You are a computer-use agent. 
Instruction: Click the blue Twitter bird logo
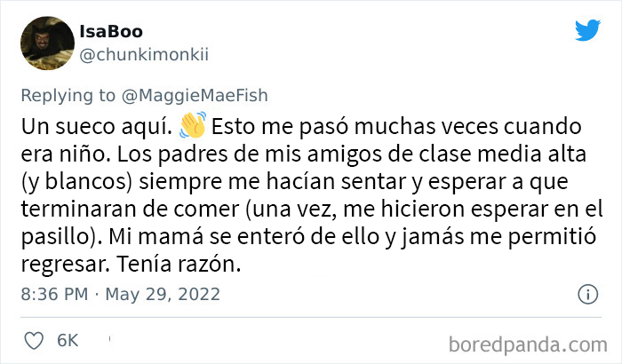coord(588,29)
